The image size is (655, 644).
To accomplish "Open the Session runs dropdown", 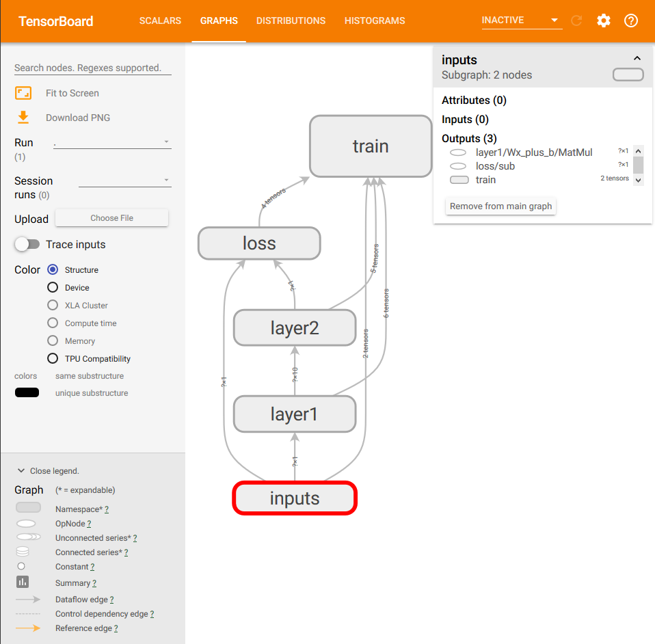I will click(125, 180).
